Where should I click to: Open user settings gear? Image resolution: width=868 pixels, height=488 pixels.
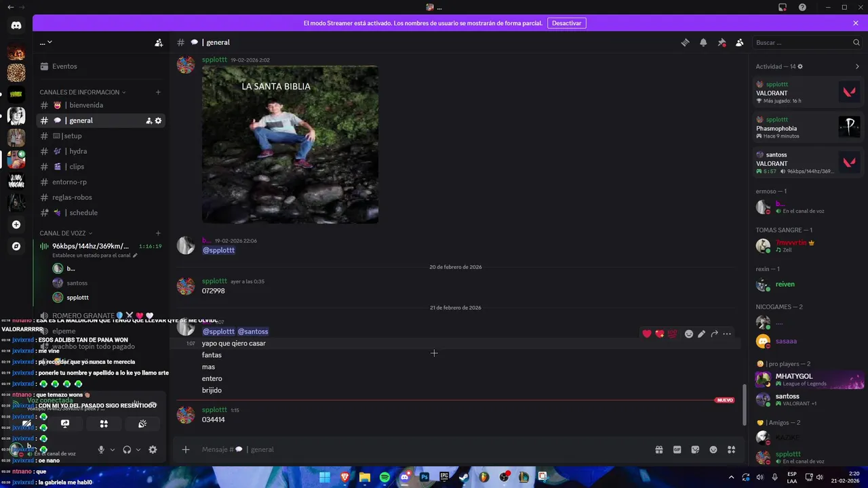[x=153, y=449]
